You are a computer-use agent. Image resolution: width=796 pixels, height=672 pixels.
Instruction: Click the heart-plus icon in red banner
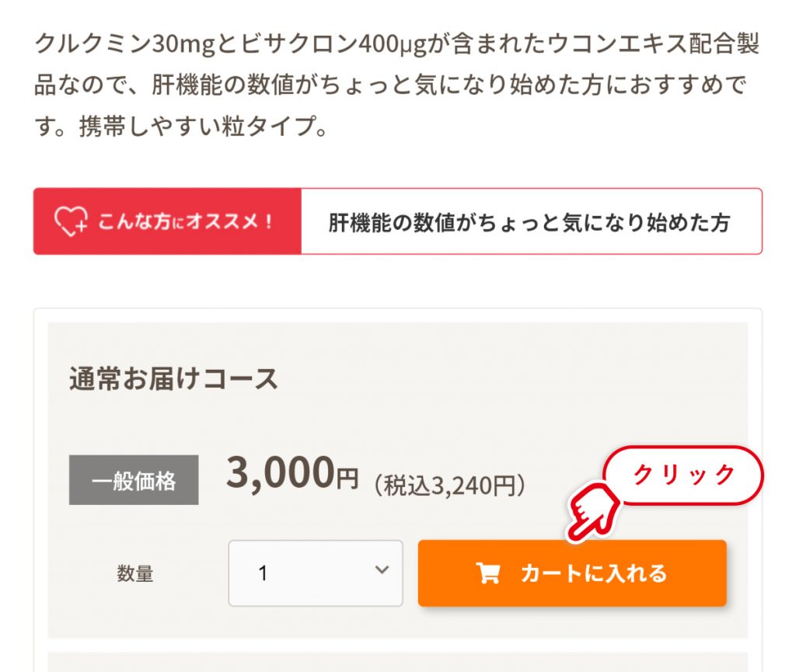71,221
